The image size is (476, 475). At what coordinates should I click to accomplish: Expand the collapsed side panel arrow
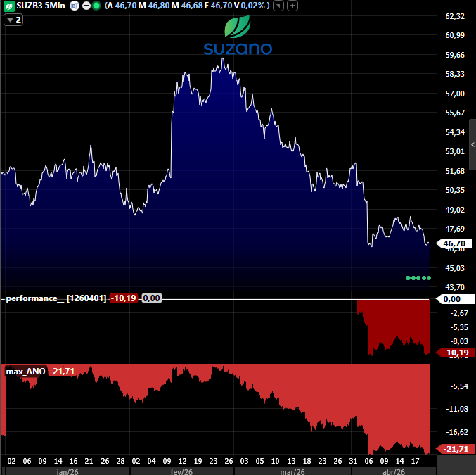click(472, 145)
